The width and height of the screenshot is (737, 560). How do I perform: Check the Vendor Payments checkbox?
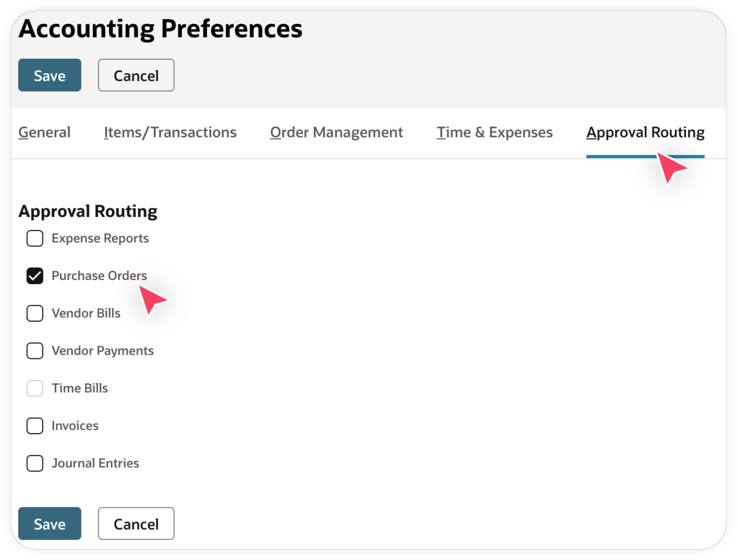[x=35, y=351]
